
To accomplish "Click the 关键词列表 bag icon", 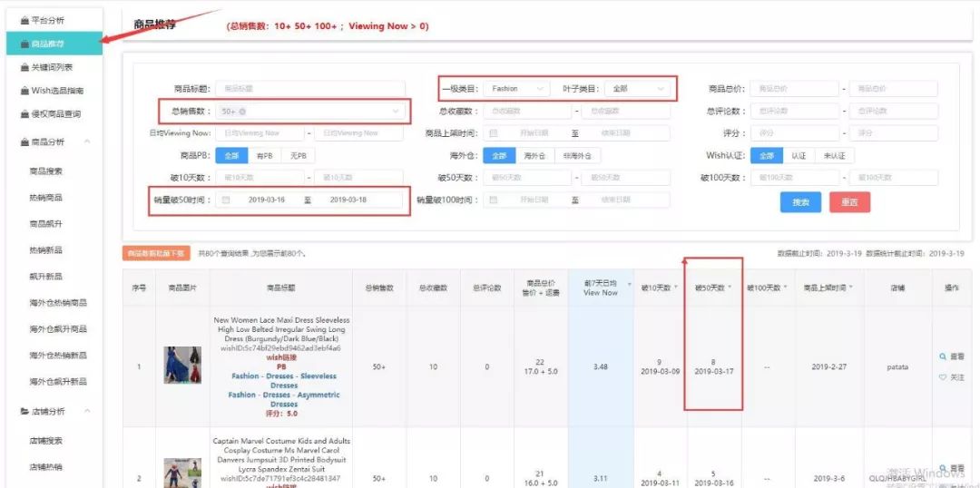I will click(24, 67).
